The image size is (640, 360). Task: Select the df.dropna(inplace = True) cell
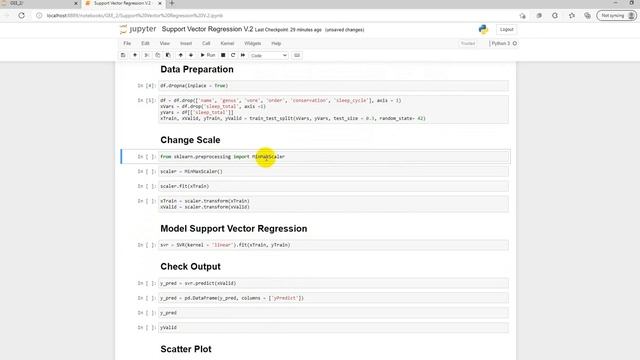coord(333,86)
